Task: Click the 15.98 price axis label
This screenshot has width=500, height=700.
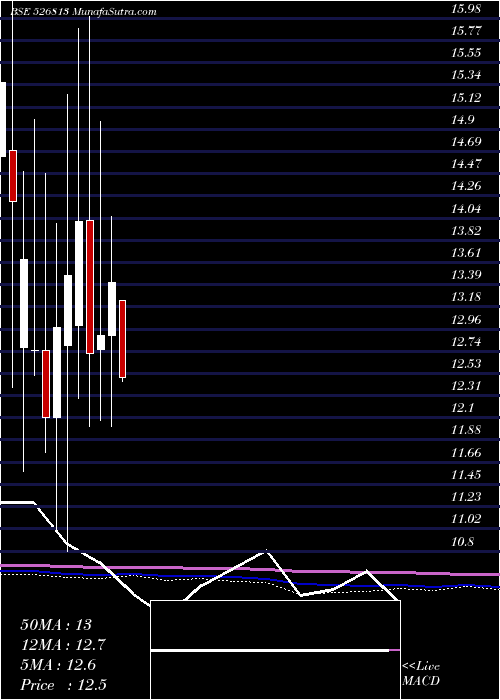Action: pos(466,8)
